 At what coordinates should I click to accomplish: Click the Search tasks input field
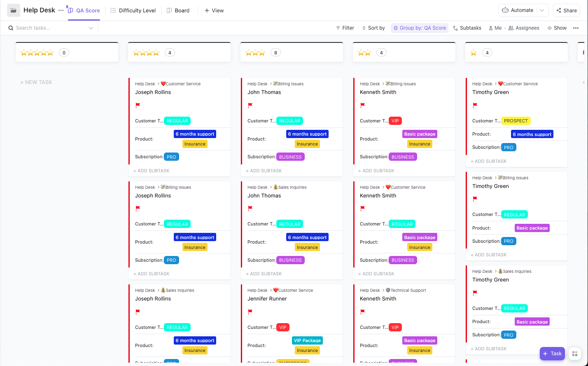(x=45, y=28)
